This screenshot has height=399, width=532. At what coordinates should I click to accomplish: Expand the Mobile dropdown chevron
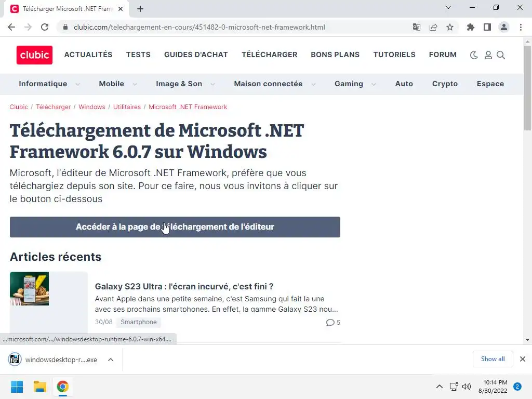135,84
